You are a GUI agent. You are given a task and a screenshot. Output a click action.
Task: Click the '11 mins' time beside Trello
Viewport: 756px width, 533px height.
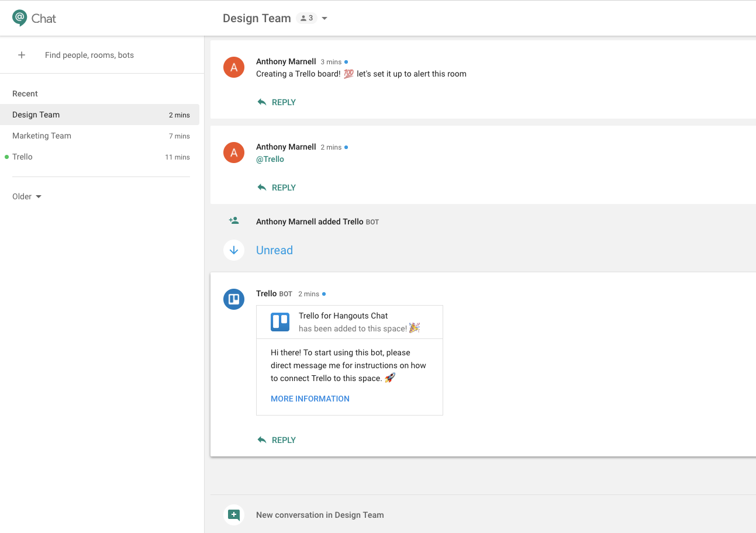(x=177, y=157)
